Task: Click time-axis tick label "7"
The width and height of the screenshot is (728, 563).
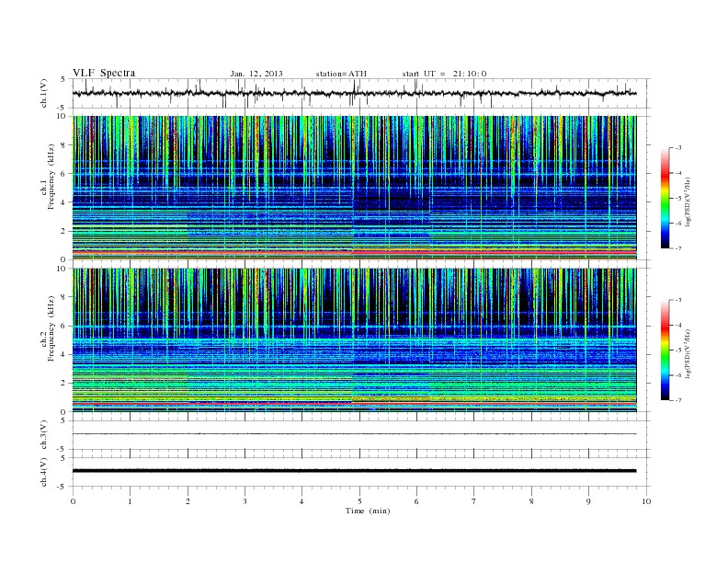Action: pyautogui.click(x=474, y=501)
